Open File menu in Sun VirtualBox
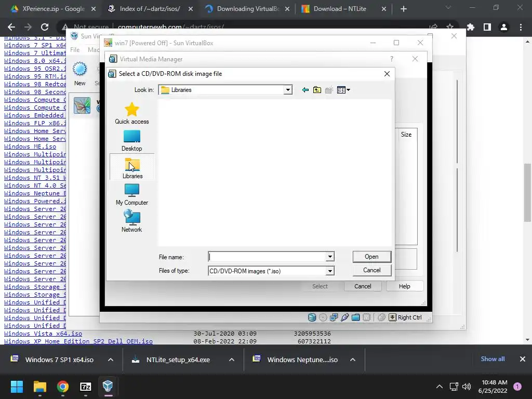Viewport: 532px width, 399px height. click(x=75, y=50)
